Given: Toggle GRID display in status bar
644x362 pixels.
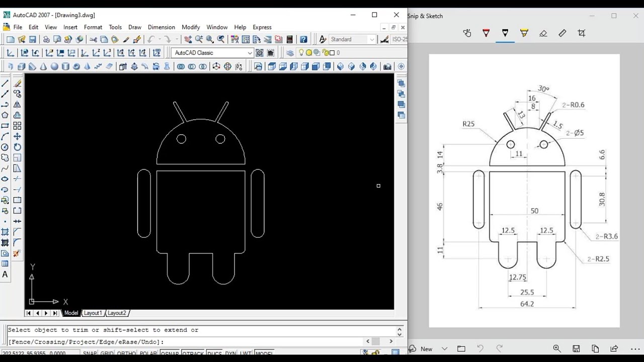Looking at the screenshot, I should [107, 353].
